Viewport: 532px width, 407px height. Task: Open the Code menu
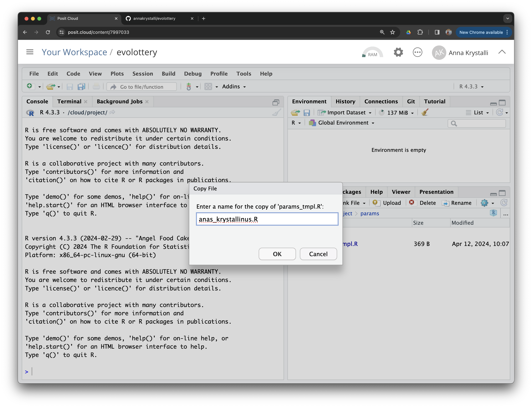[x=73, y=74]
